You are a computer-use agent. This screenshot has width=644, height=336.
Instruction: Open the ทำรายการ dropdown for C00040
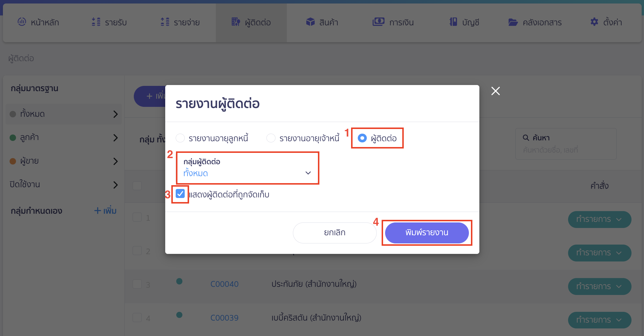599,286
